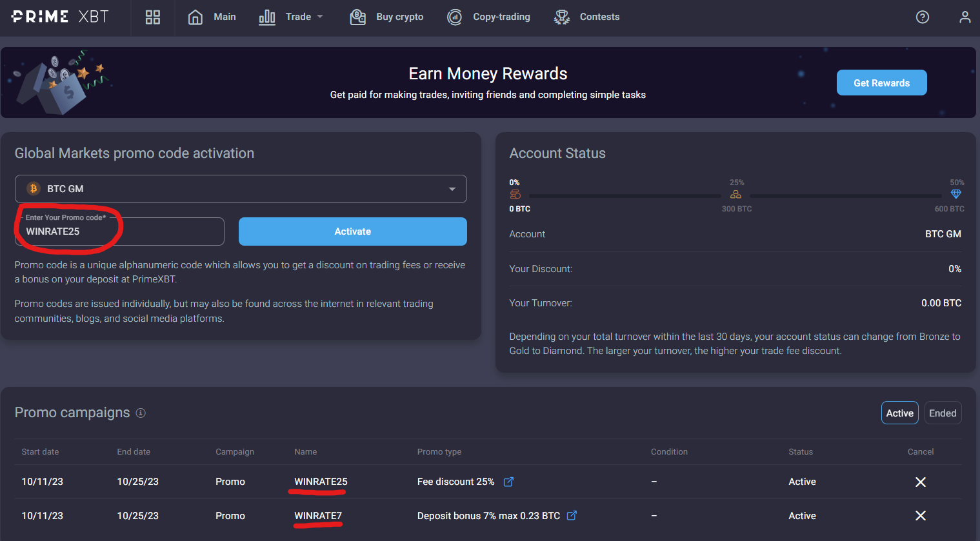Open the Copy-trading page
The image size is (980, 541).
click(x=501, y=17)
